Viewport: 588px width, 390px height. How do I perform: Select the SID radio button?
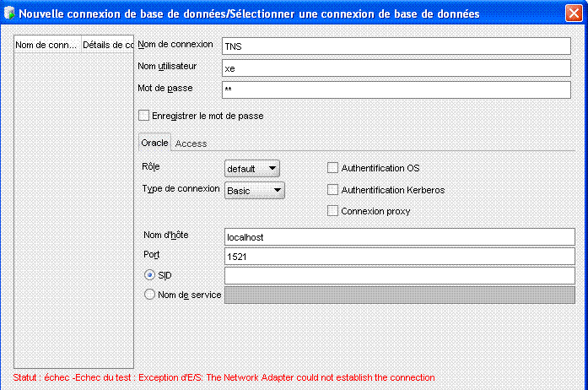pyautogui.click(x=149, y=275)
